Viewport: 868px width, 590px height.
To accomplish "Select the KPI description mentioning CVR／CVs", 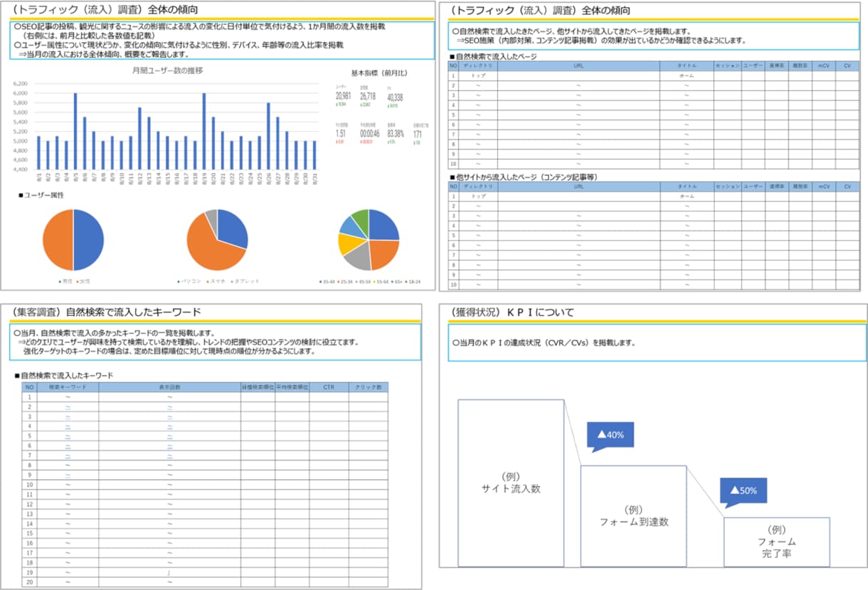I will coord(544,342).
